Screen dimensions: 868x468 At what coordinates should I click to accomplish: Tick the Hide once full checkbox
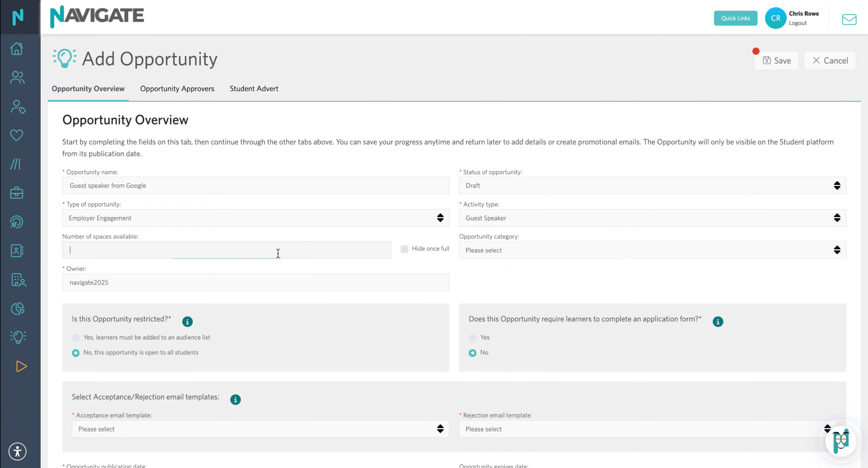405,249
